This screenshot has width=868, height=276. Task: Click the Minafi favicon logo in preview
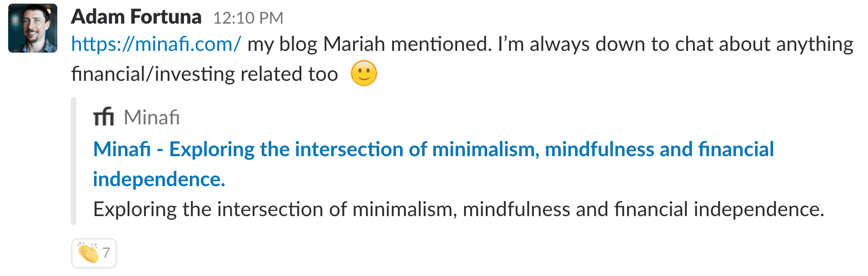(104, 117)
